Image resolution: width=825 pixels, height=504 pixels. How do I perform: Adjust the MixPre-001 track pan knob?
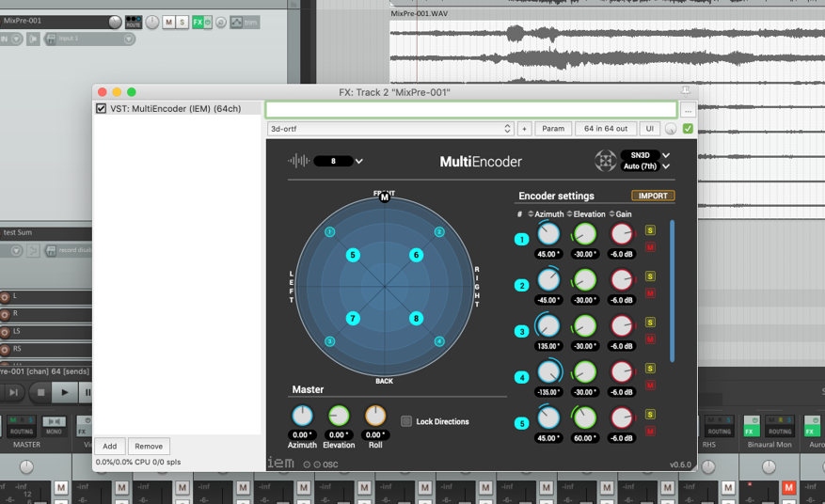coord(152,22)
